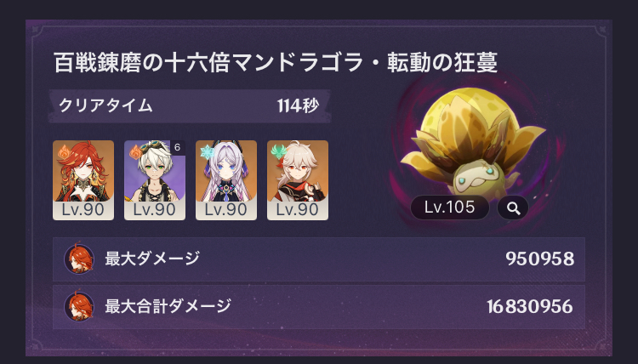
Task: Click the magnifier icon beside Lv.105
Action: tap(513, 208)
